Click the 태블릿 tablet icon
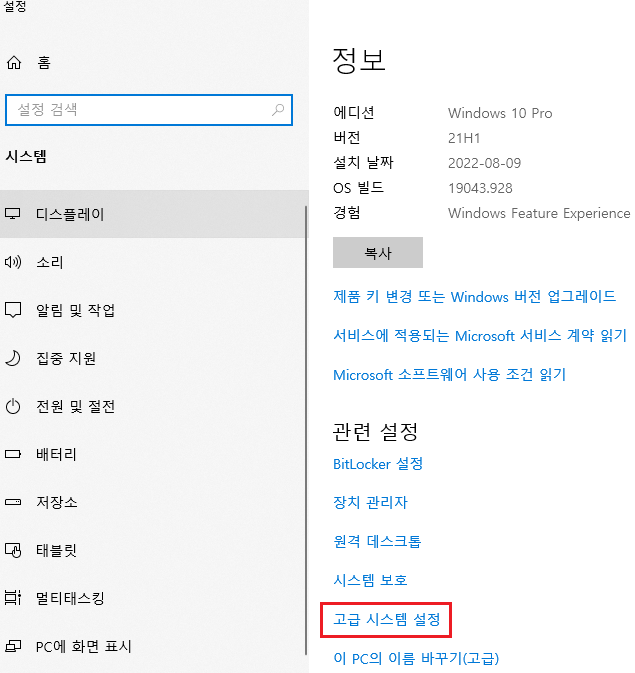Viewport: 635px width, 673px height. 13,550
